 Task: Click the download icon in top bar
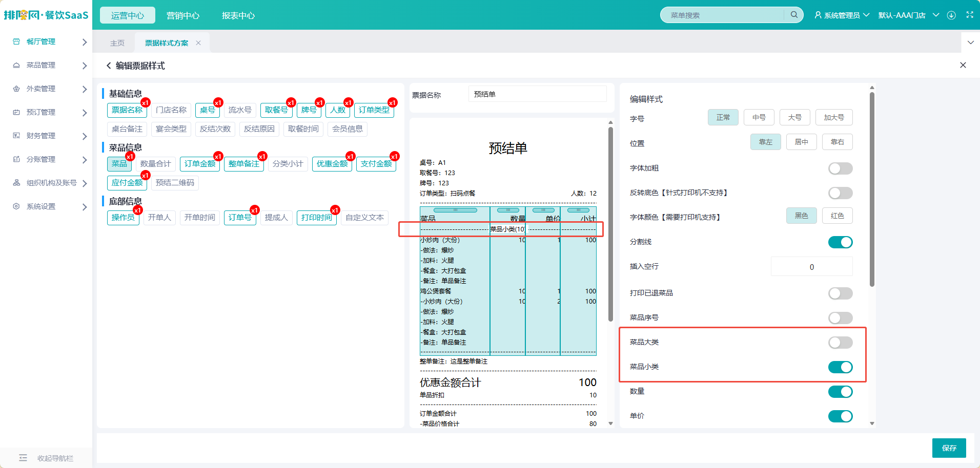click(x=951, y=15)
